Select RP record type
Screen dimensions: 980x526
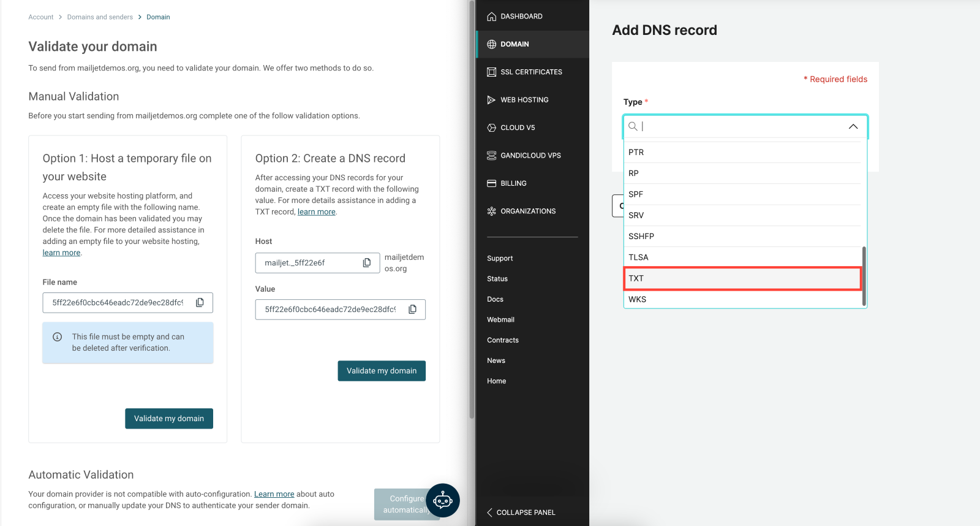point(742,173)
